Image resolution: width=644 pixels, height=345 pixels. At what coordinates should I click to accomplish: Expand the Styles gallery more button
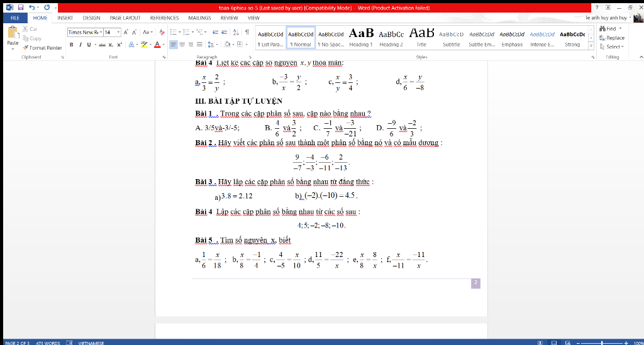coord(591,45)
